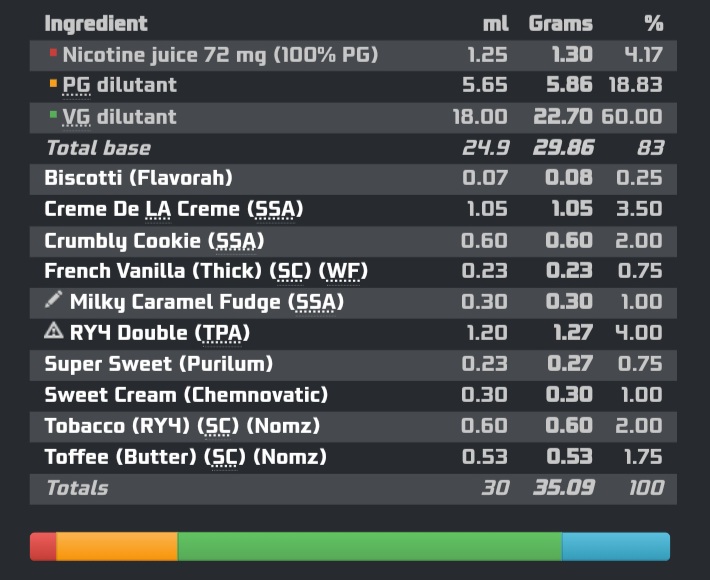Click Nicotine juice percentage 4.17
This screenshot has height=580, width=710.
pyautogui.click(x=643, y=55)
